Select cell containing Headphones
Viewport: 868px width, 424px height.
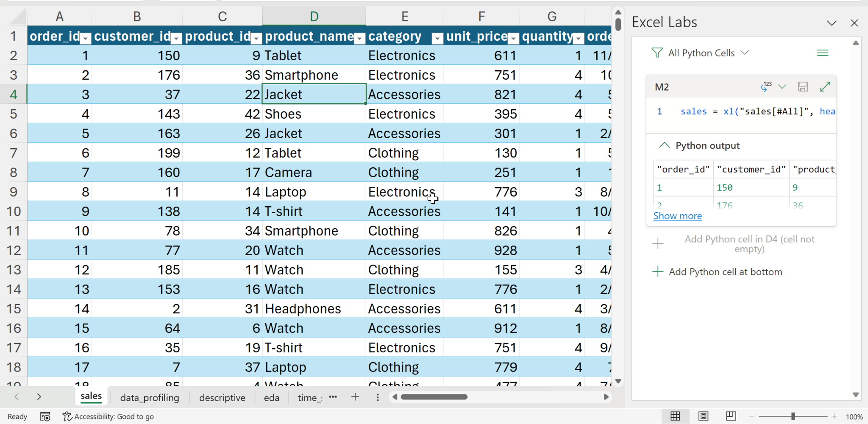(314, 309)
